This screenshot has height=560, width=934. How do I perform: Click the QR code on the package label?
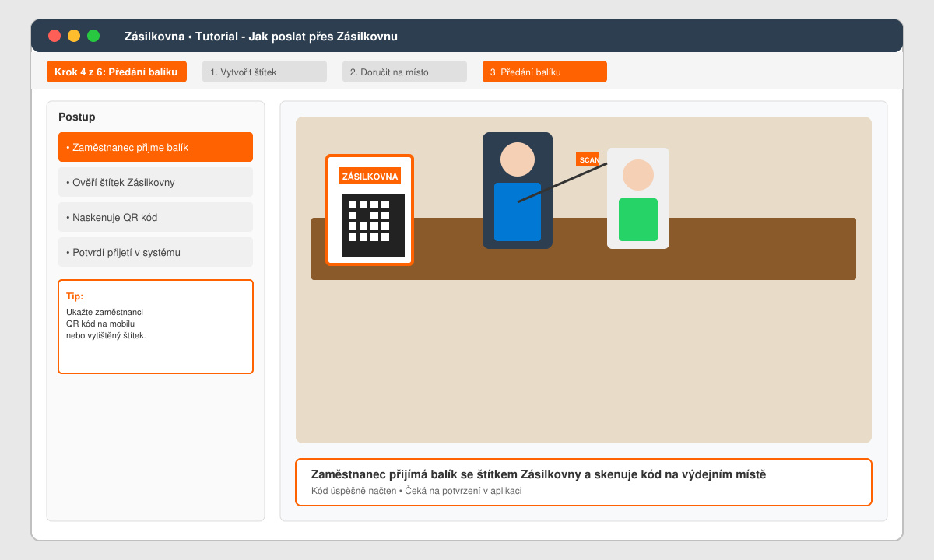(374, 226)
